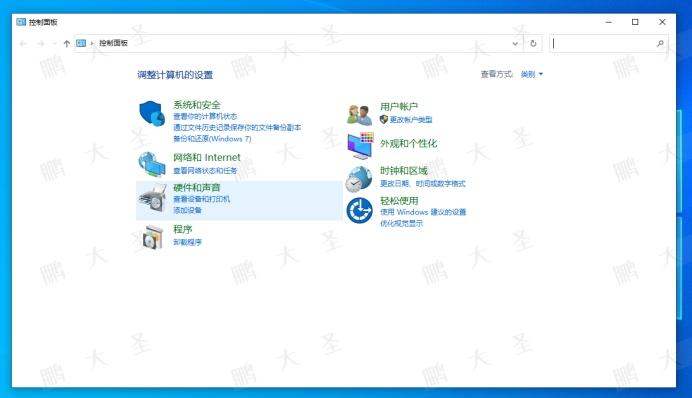The image size is (692, 398).
Task: Open the 轻松使用 blue circle icon
Action: [359, 210]
